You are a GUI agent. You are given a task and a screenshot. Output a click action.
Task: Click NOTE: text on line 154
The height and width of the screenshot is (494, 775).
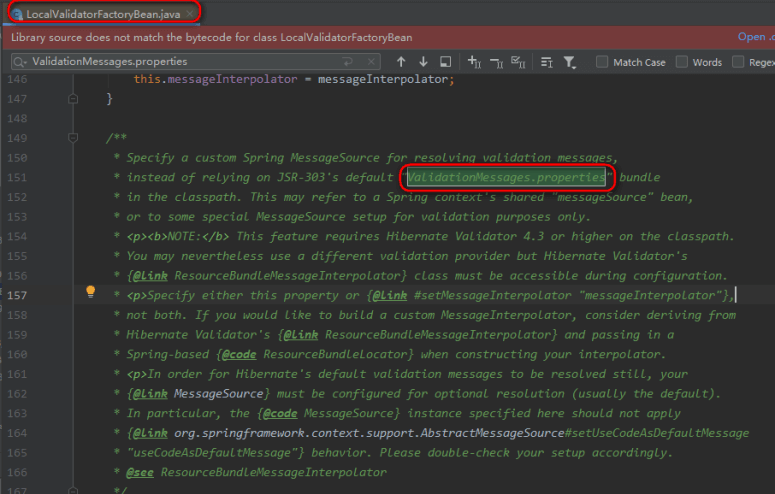click(182, 236)
